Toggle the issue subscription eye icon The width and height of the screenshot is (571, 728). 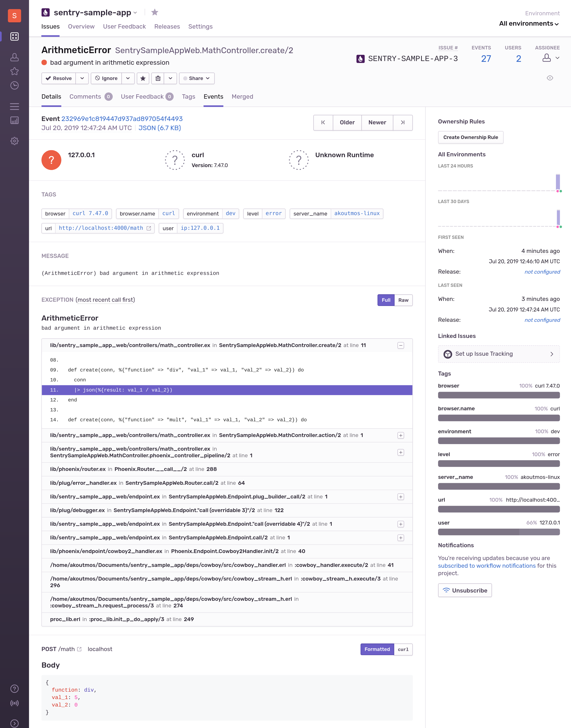(550, 78)
